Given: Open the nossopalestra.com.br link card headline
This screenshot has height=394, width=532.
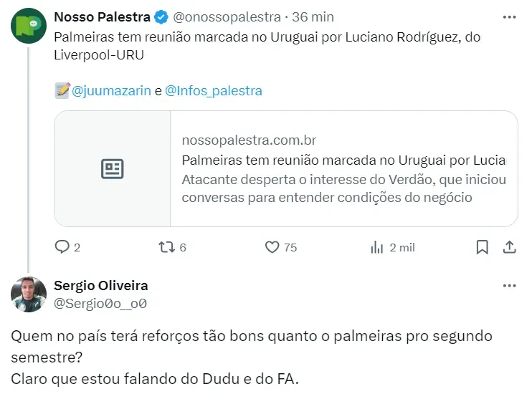Looking at the screenshot, I should coord(343,160).
